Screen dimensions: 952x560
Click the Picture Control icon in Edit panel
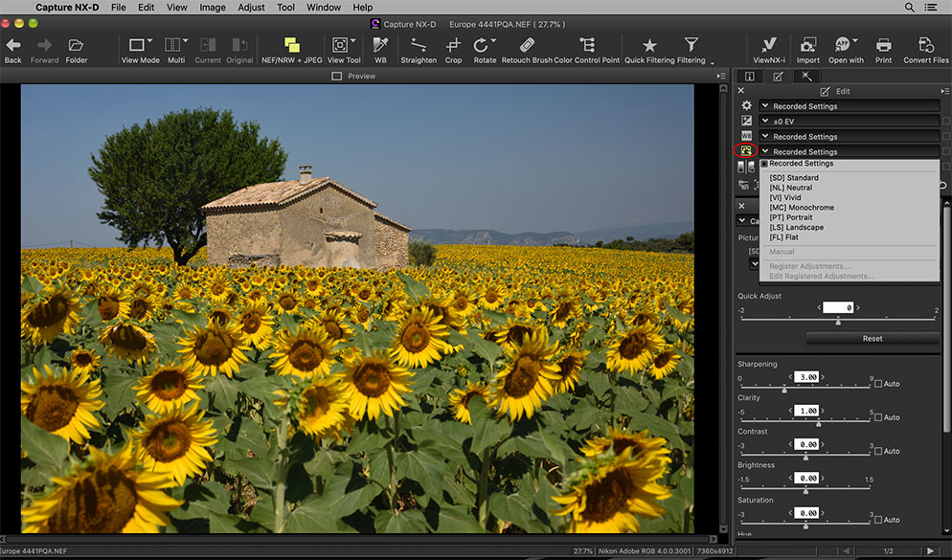(745, 150)
